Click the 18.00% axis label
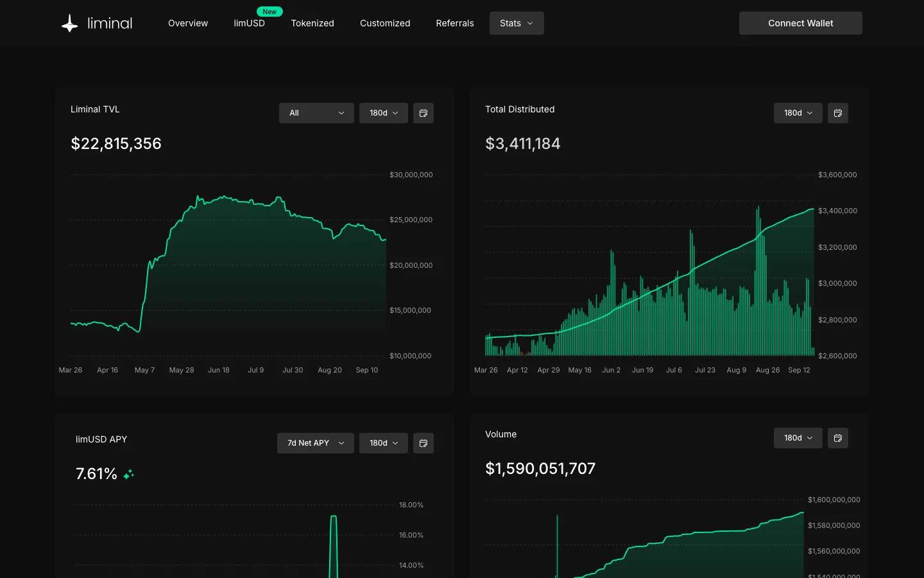This screenshot has height=578, width=924. click(411, 505)
